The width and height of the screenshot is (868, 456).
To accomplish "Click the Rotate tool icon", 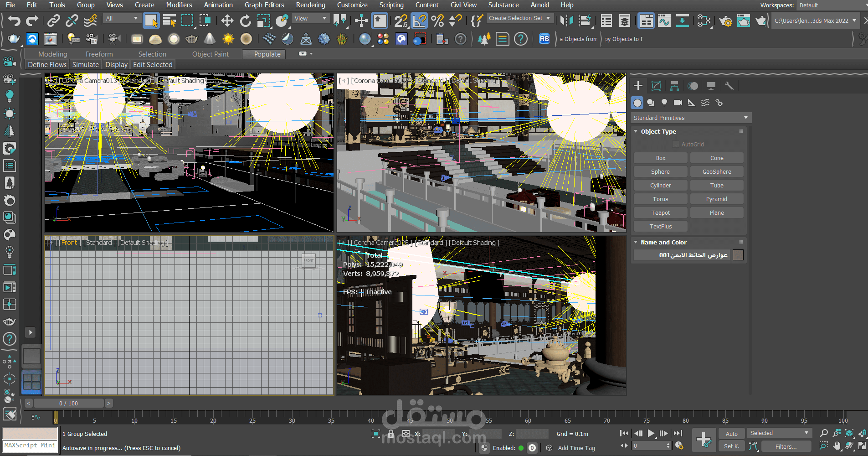I will (246, 21).
